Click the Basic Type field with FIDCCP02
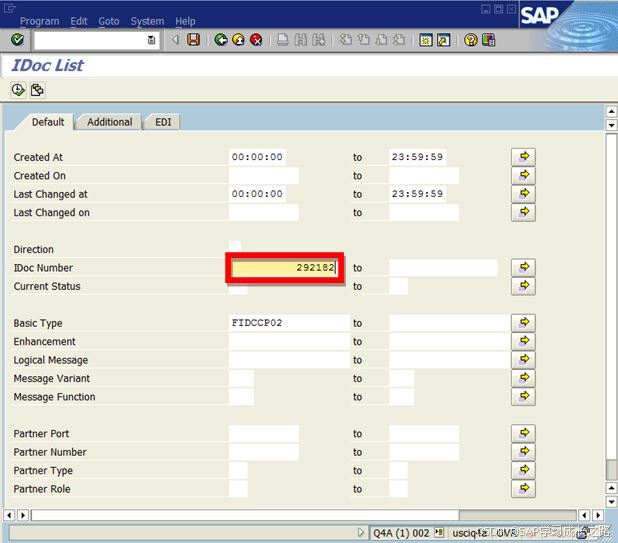Image resolution: width=618 pixels, height=543 pixels. point(289,323)
